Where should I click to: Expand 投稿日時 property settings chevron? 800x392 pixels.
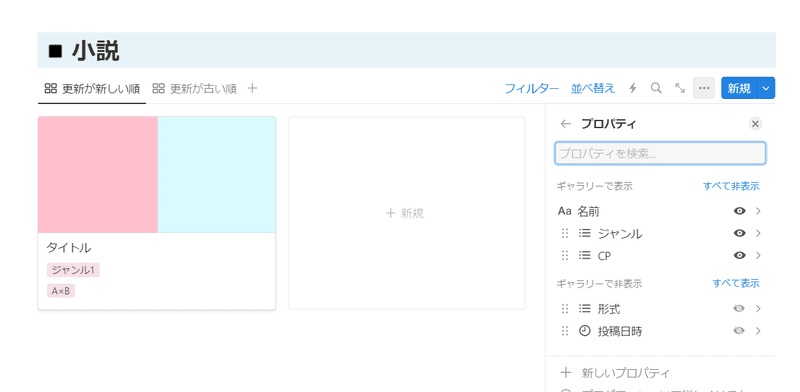pos(758,331)
